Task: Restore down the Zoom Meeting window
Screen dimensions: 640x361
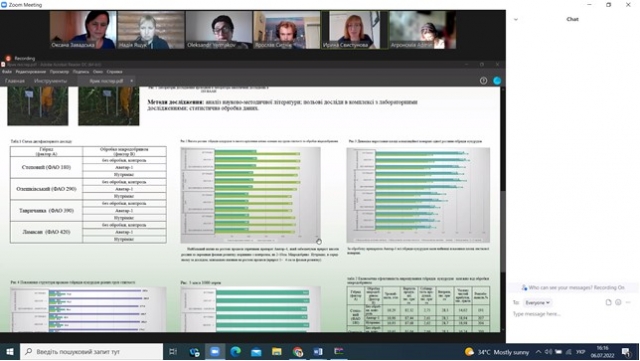Action: 609,5
